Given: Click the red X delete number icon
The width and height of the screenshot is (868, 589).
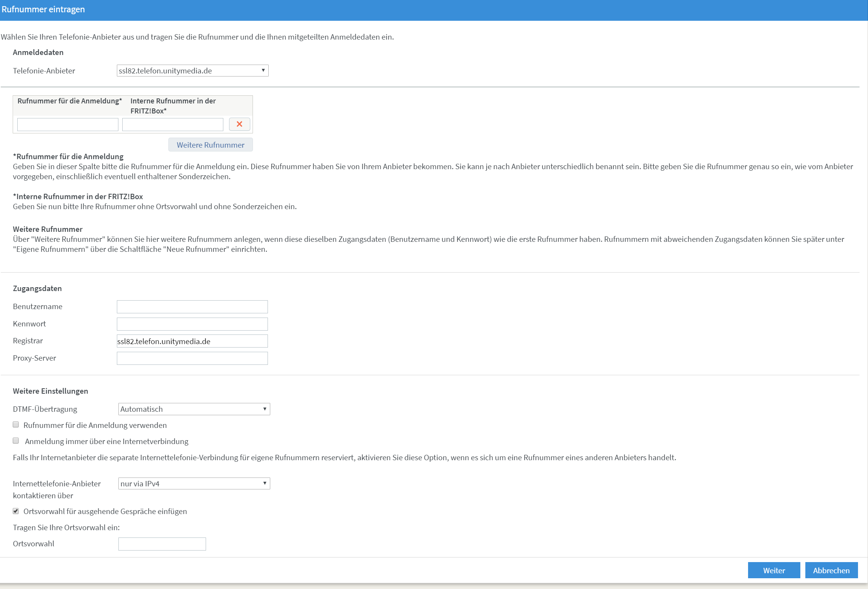Looking at the screenshot, I should [x=239, y=124].
